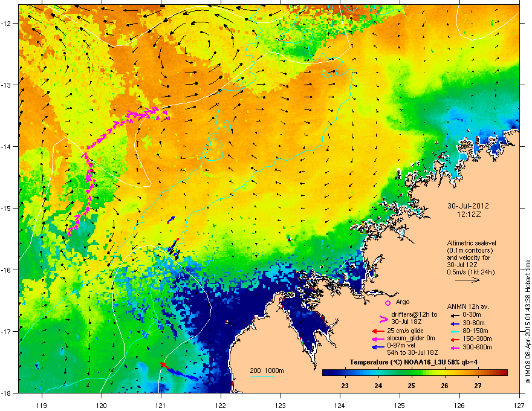Click the 121 longitude axis label

161,405
